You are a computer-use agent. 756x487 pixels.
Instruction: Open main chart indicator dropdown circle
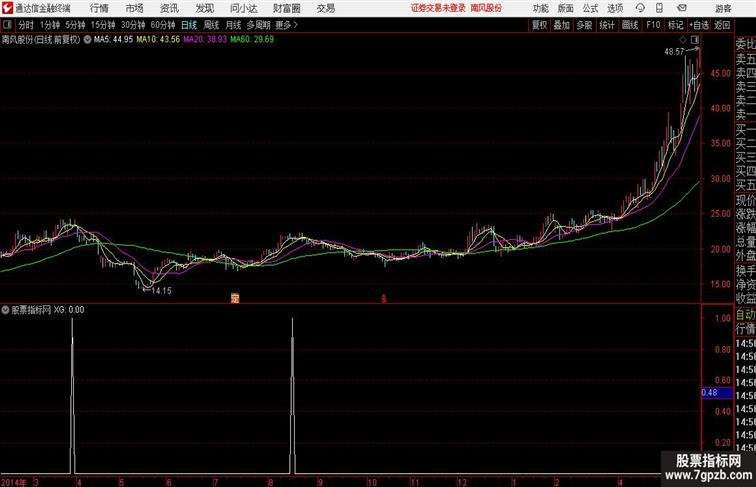click(87, 40)
